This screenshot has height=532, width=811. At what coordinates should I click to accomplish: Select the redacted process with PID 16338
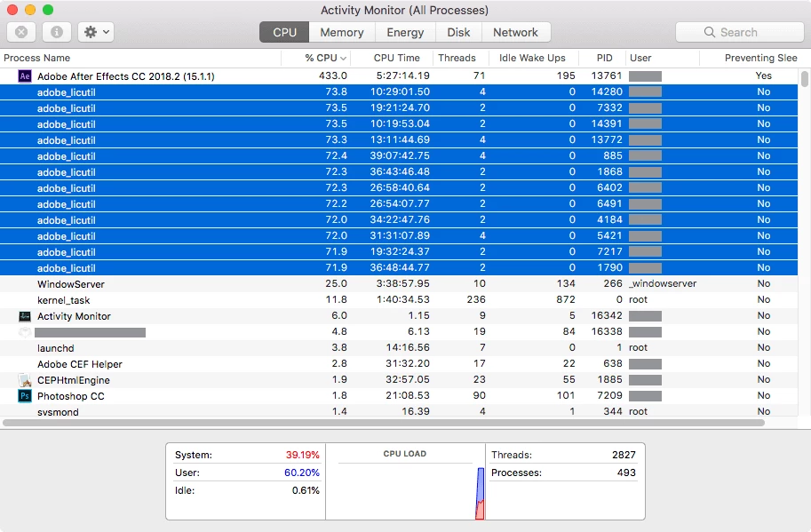point(399,332)
